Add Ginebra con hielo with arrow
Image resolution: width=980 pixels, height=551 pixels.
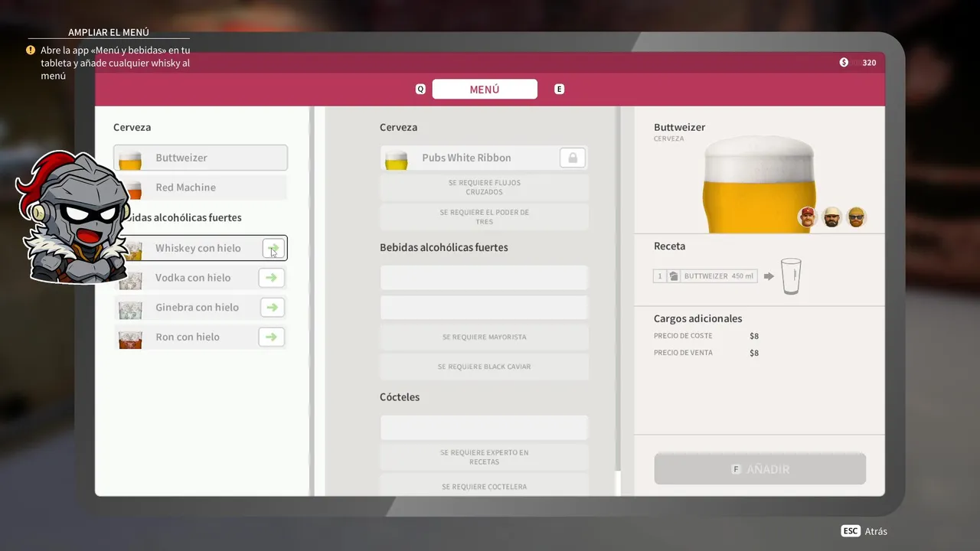[x=272, y=308]
